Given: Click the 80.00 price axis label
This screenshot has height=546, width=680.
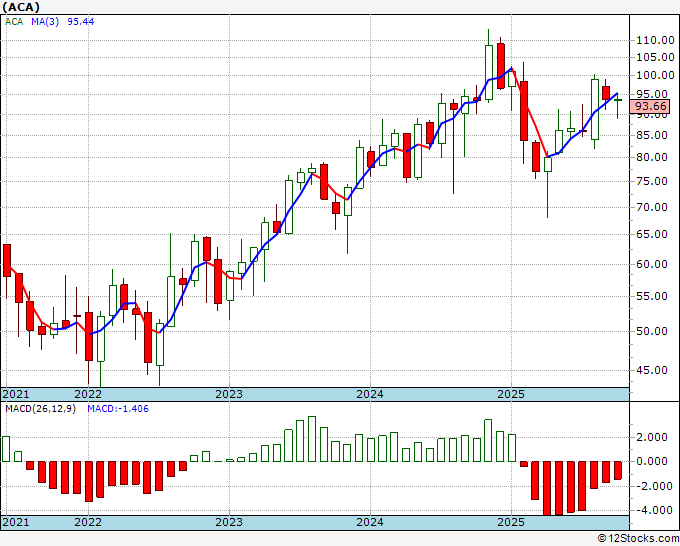Looking at the screenshot, I should [x=652, y=157].
